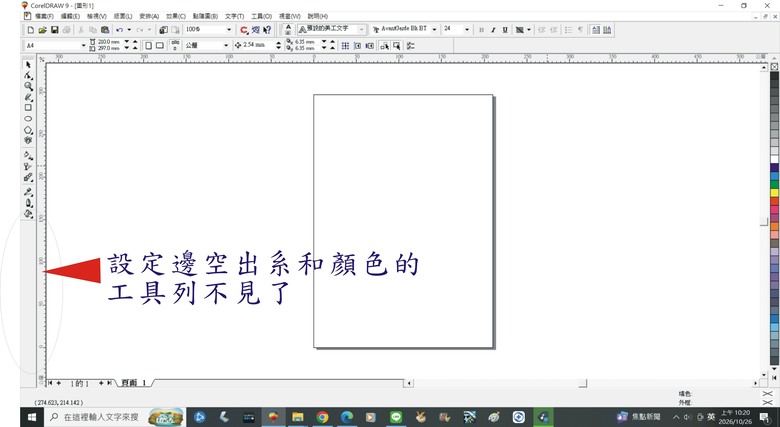Open Google Chrome from taskbar

pos(322,417)
